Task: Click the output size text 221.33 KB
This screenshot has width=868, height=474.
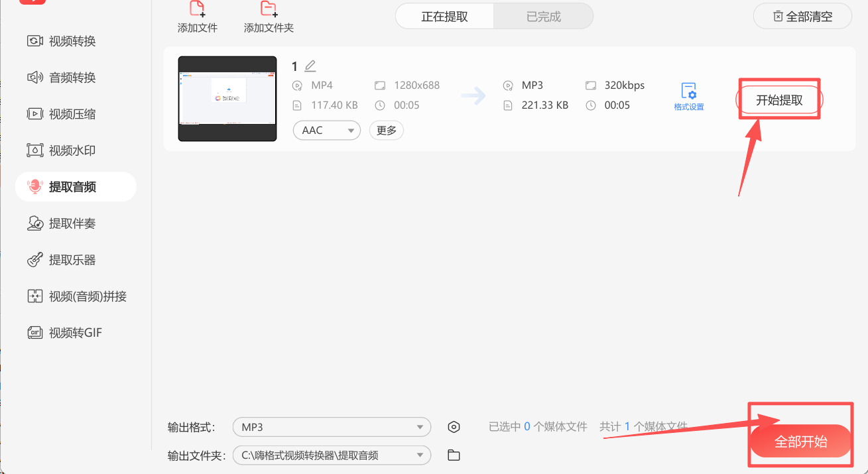Action: pyautogui.click(x=545, y=105)
